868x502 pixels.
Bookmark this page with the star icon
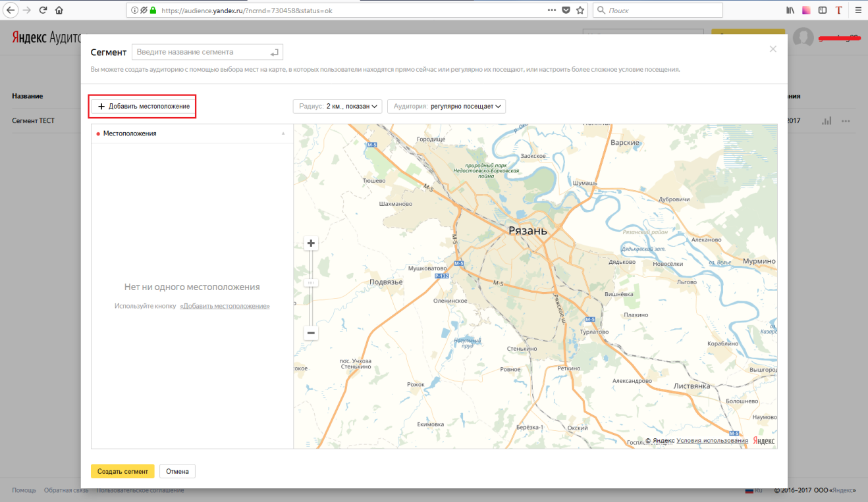(580, 11)
